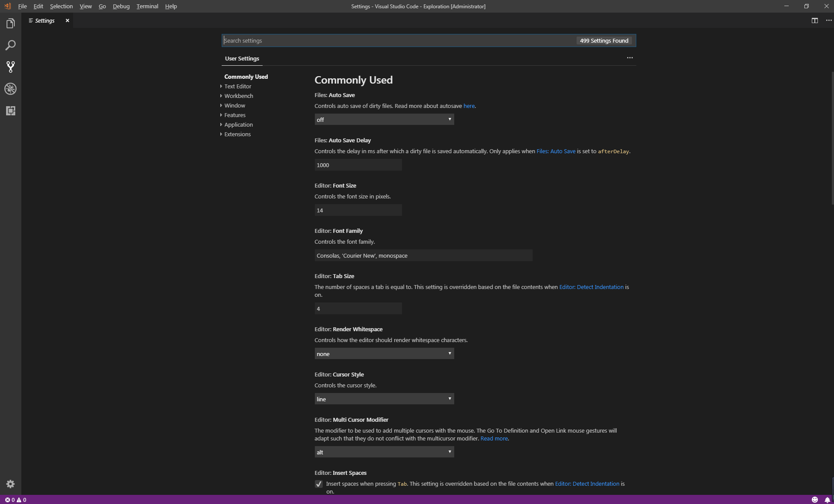Follow the Editor: Detect Indentation link

(591, 287)
